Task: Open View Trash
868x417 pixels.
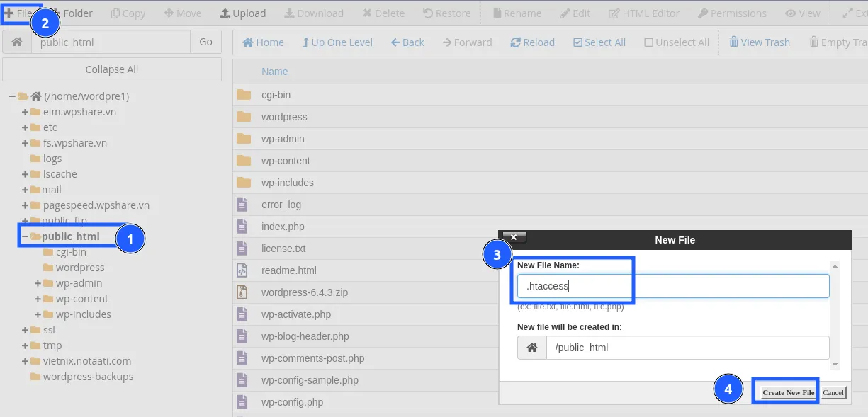Action: tap(760, 42)
